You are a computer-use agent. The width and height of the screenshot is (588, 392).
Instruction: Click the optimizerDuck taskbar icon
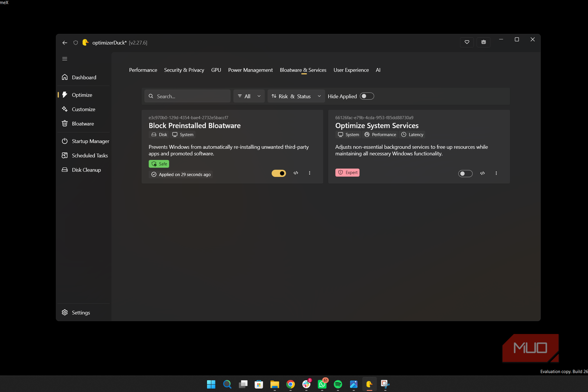pos(369,384)
